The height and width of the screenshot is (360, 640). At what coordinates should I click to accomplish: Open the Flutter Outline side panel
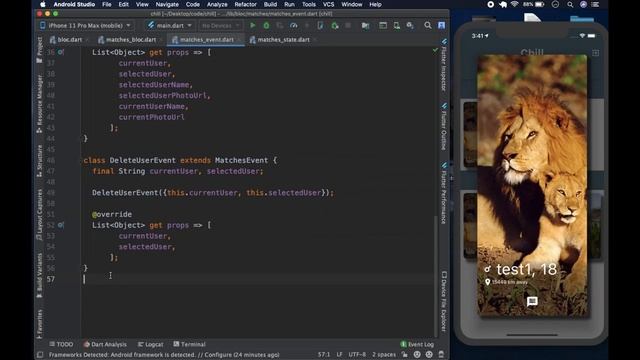pos(444,127)
